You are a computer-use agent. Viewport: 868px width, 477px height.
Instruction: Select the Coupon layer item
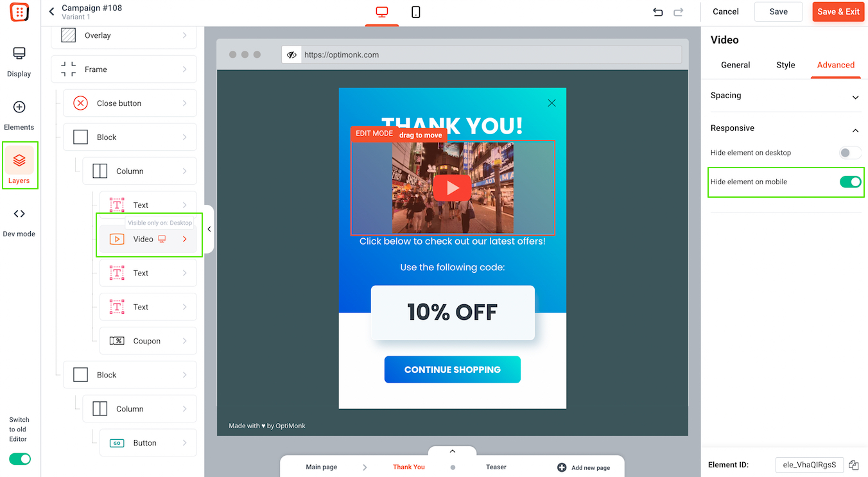[x=148, y=341]
